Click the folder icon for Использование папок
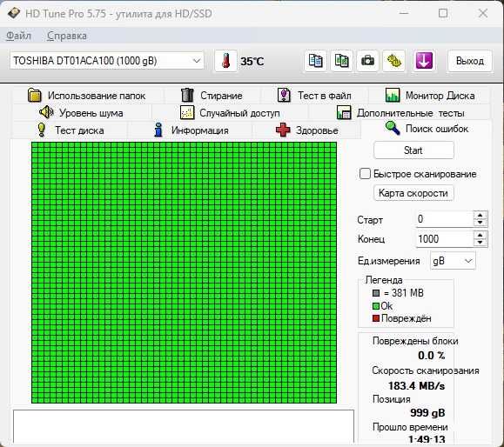 click(35, 95)
